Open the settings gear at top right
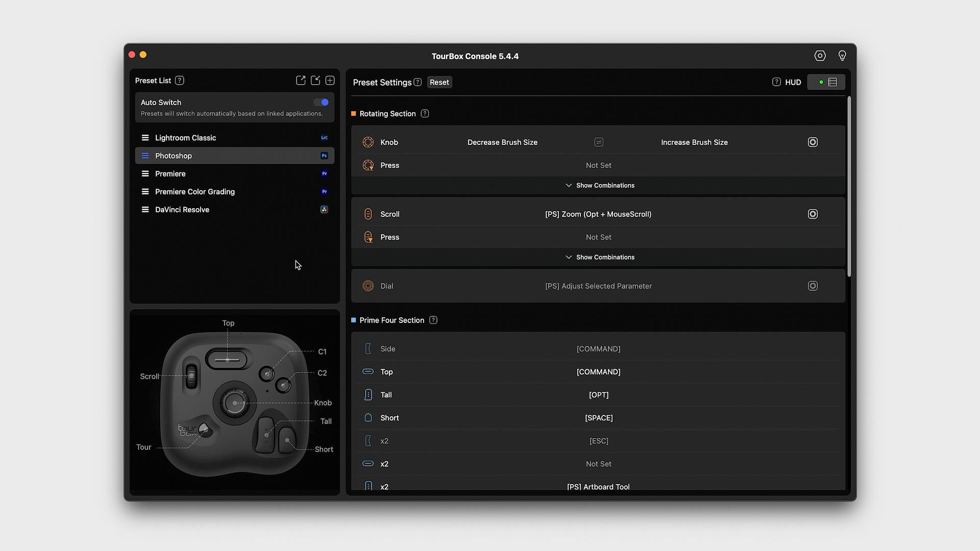The image size is (980, 551). (820, 56)
